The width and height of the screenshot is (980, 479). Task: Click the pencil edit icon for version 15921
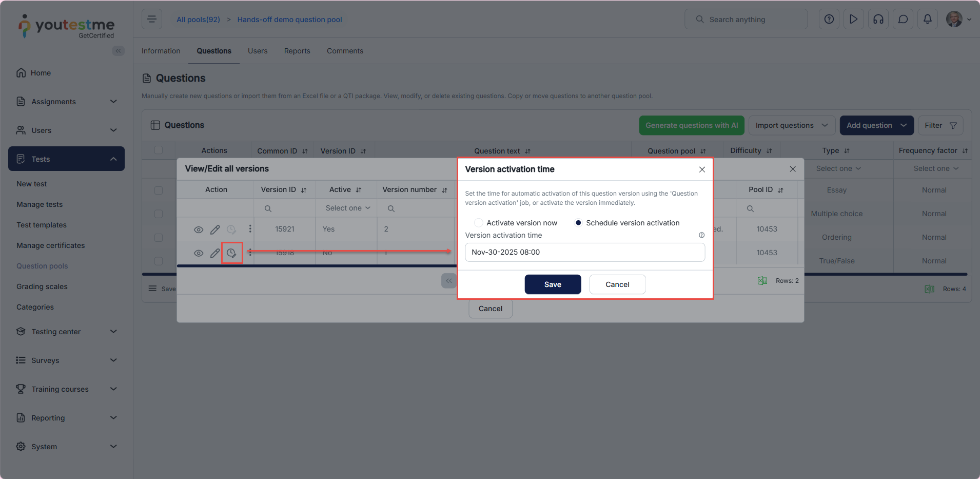coord(215,229)
